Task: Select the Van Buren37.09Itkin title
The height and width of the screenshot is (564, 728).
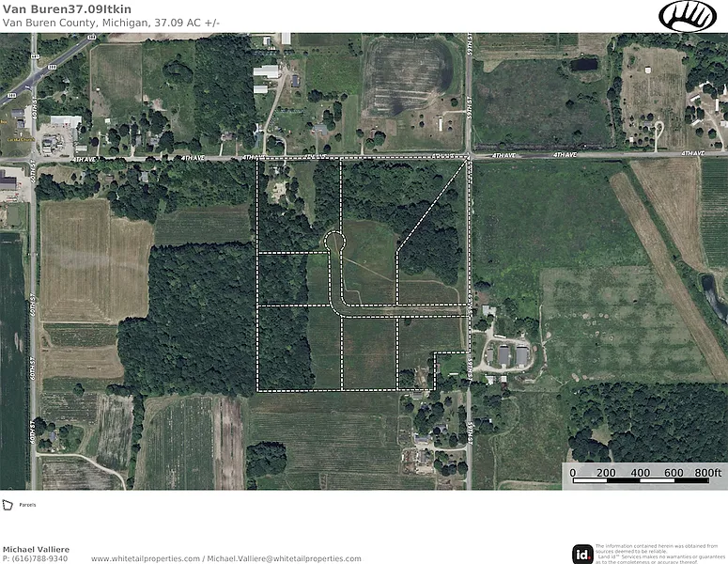Action: tap(67, 8)
